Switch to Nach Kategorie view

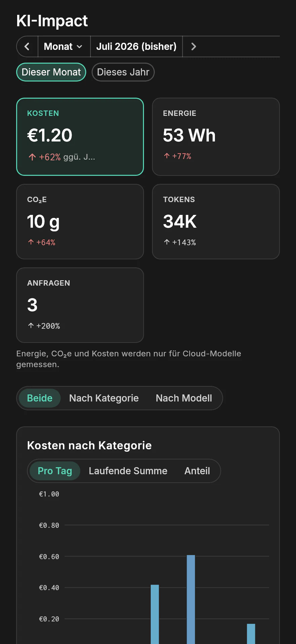[104, 398]
